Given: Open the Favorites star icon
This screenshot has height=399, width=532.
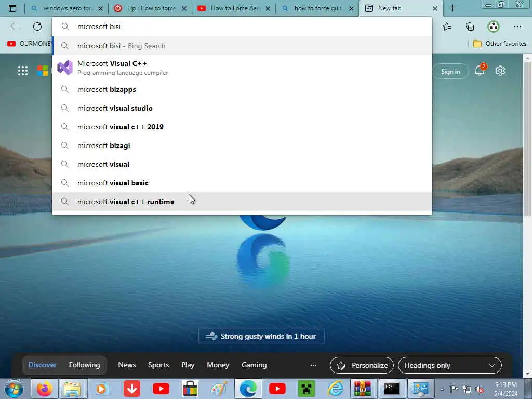Looking at the screenshot, I should coord(447,26).
